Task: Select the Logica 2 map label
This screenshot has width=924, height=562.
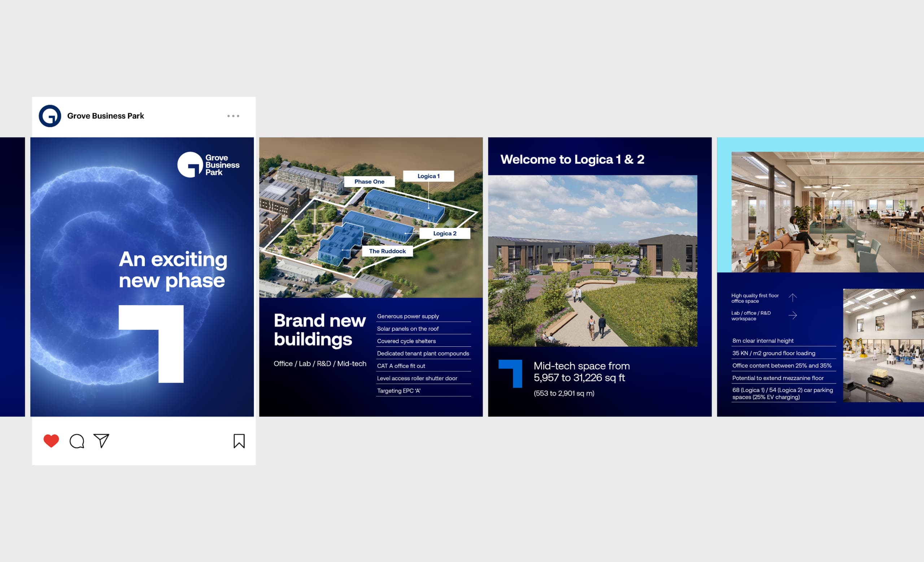Action: [x=445, y=233]
